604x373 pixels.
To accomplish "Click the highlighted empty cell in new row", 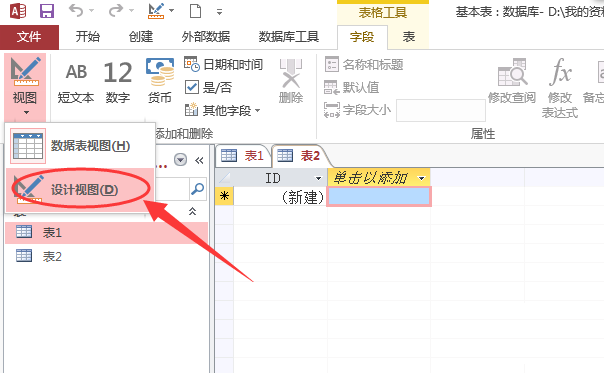I will click(379, 197).
